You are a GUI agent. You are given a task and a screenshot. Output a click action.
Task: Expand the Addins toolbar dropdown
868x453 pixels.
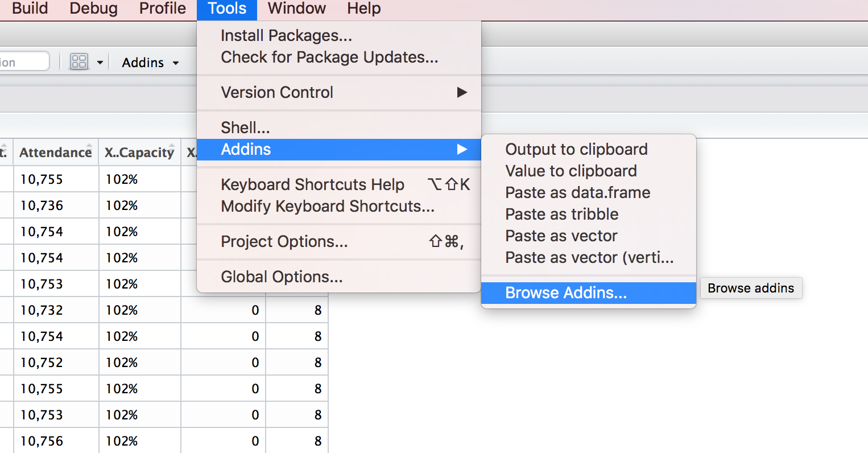151,63
